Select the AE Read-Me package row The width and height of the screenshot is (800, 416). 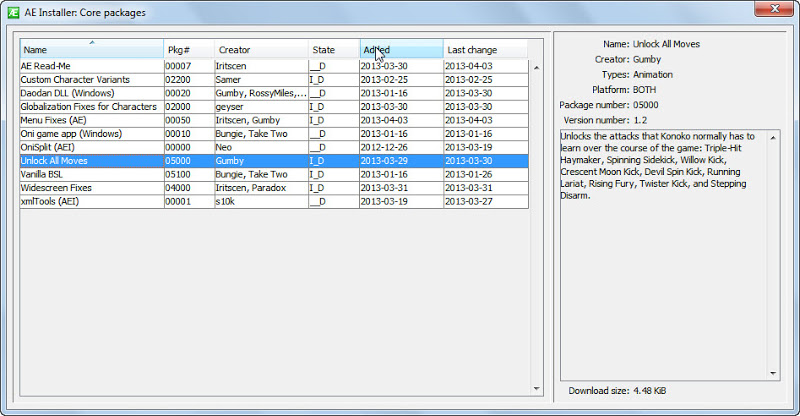coord(274,66)
